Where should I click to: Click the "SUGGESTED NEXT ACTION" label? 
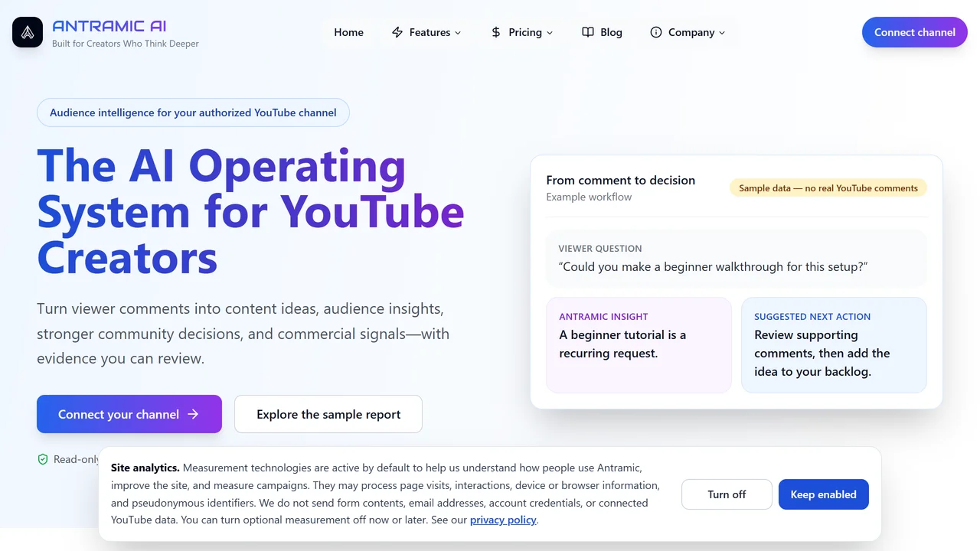812,317
